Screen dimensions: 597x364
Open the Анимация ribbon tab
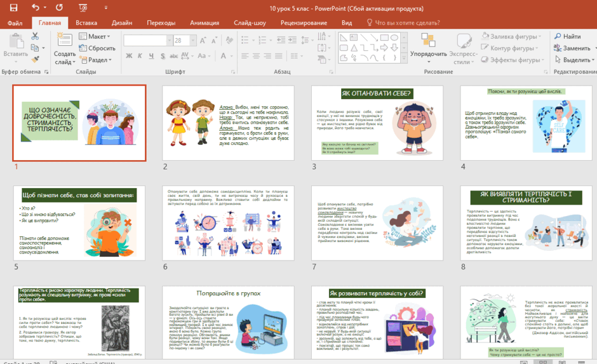click(205, 23)
